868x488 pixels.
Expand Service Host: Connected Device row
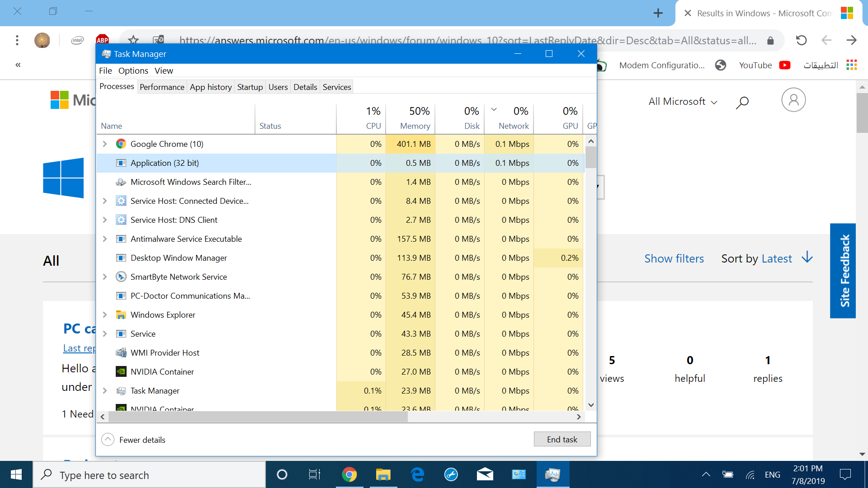[x=105, y=201]
